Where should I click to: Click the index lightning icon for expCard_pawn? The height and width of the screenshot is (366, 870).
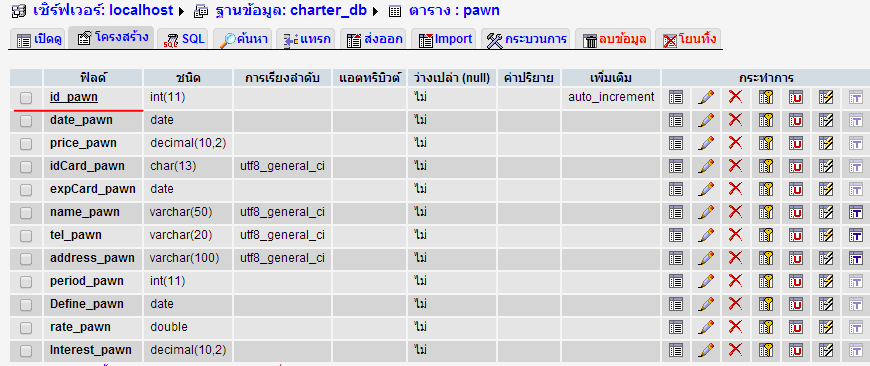click(826, 189)
